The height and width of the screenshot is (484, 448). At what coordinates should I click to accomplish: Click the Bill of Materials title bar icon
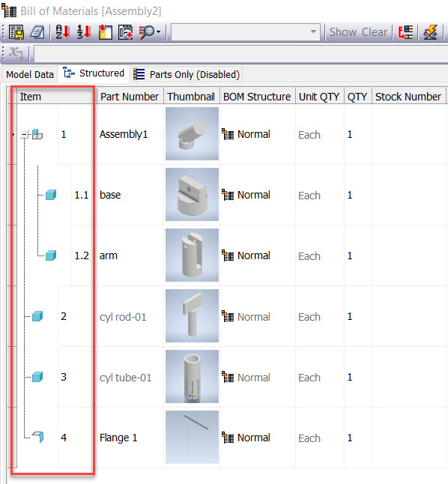[x=9, y=10]
